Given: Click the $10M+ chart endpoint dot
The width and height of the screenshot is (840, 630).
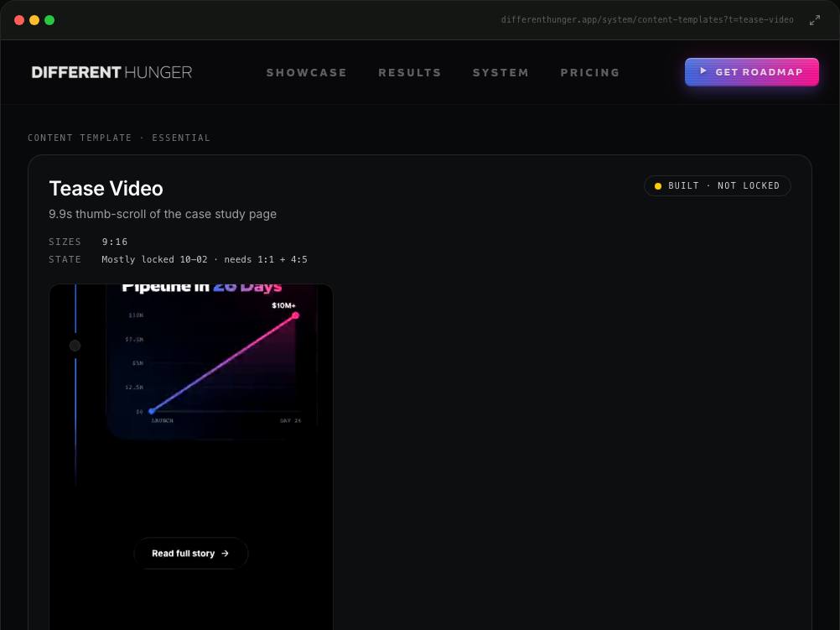Looking at the screenshot, I should pos(295,315).
